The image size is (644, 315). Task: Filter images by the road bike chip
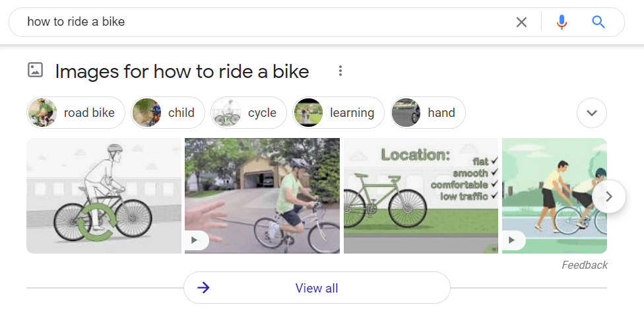pos(76,113)
